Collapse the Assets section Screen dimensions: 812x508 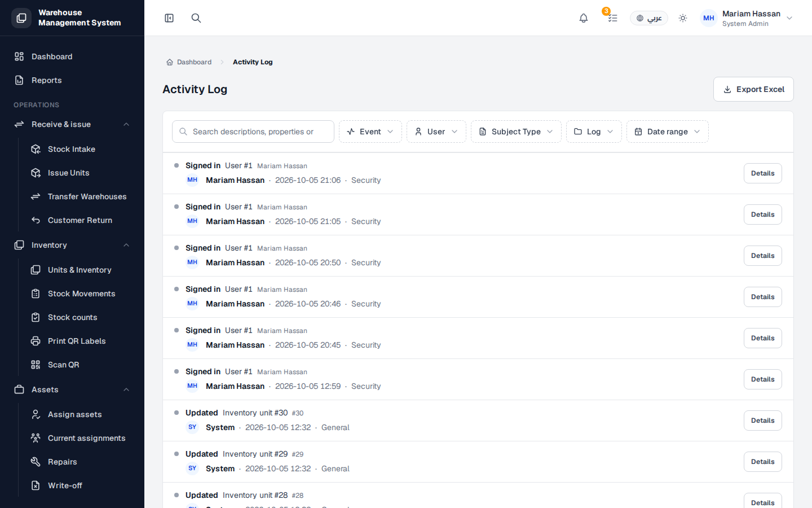[72, 389]
